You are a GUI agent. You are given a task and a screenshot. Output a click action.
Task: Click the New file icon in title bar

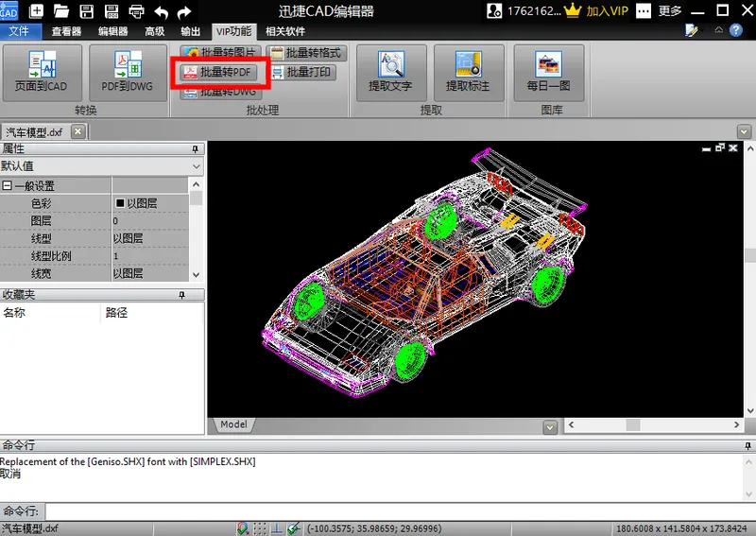pyautogui.click(x=37, y=10)
